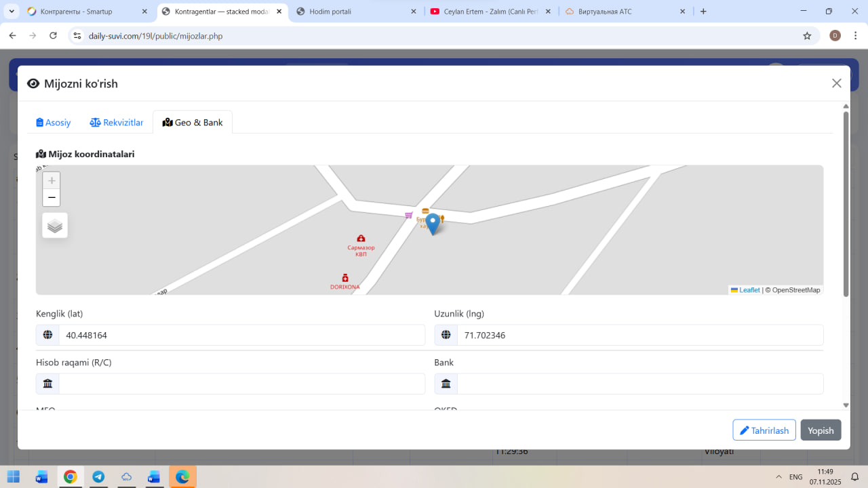Close the Mijozni ko'rish dialog

[x=836, y=83]
